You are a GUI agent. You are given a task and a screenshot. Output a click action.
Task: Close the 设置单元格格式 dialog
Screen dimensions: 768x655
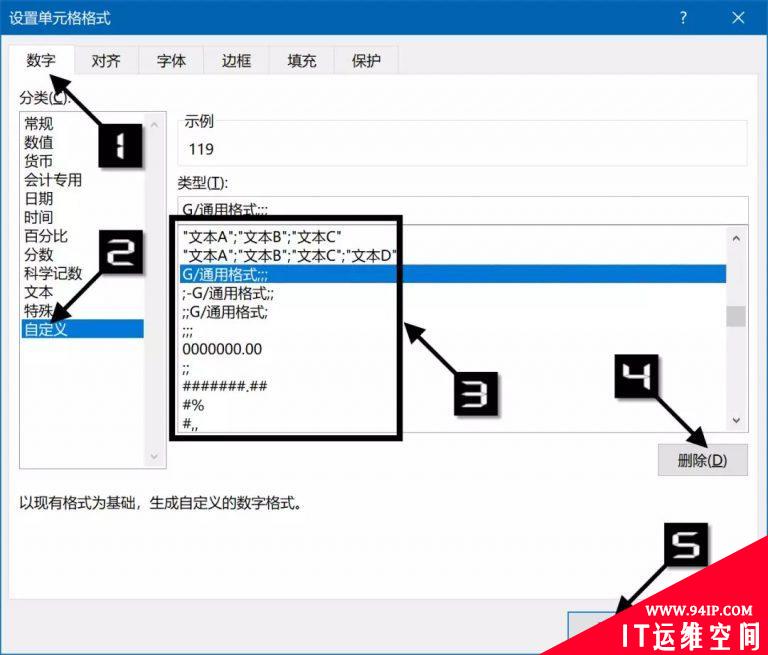(738, 18)
